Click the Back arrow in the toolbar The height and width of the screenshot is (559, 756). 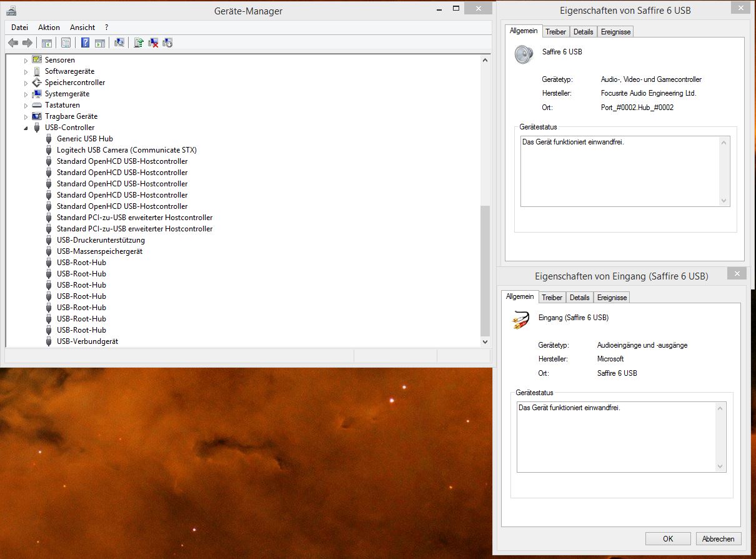point(13,43)
